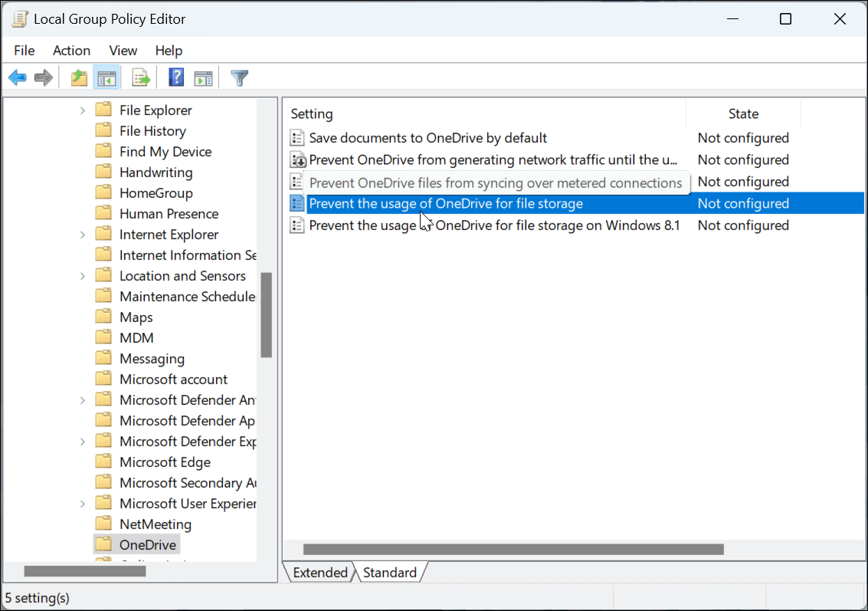The width and height of the screenshot is (868, 611).
Task: Open the View menu
Action: tap(123, 51)
